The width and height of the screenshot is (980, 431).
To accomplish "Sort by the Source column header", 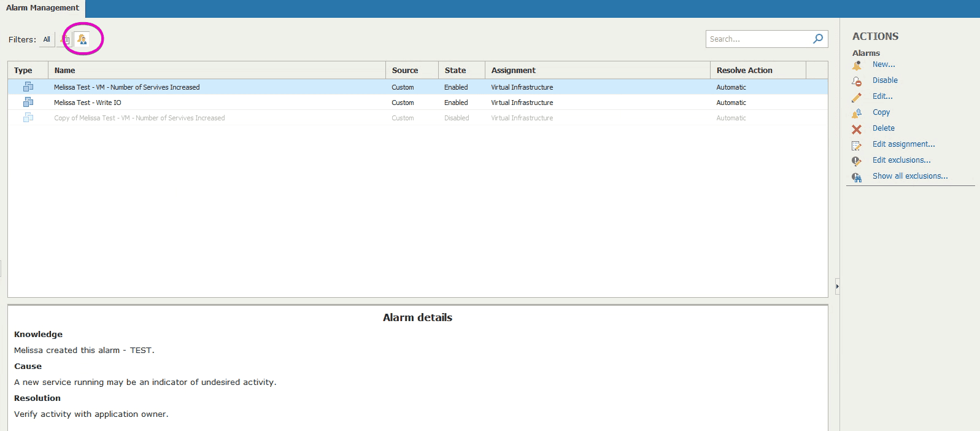I will [x=412, y=70].
